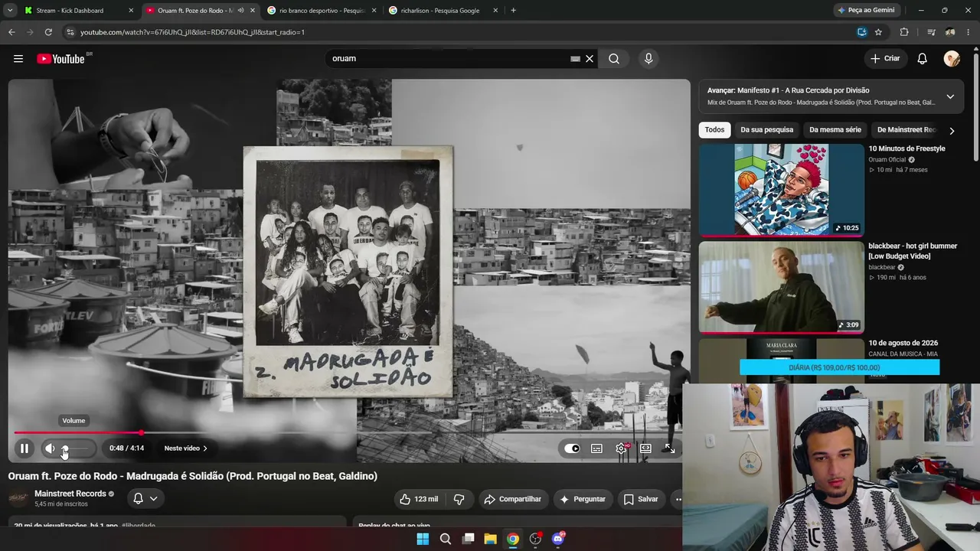Image resolution: width=980 pixels, height=551 pixels.
Task: Expand the "Avançar" mix playlist panel
Action: tap(950, 96)
